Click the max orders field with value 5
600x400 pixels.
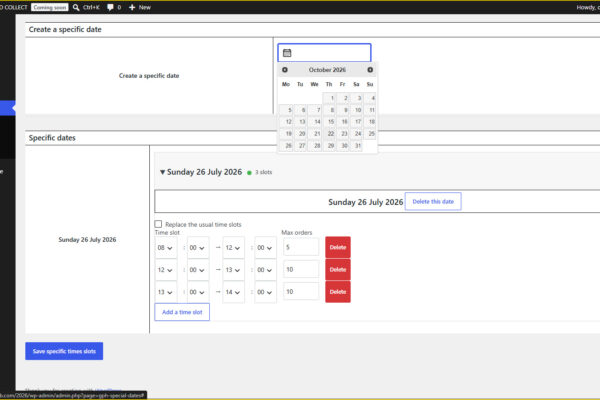pos(301,247)
